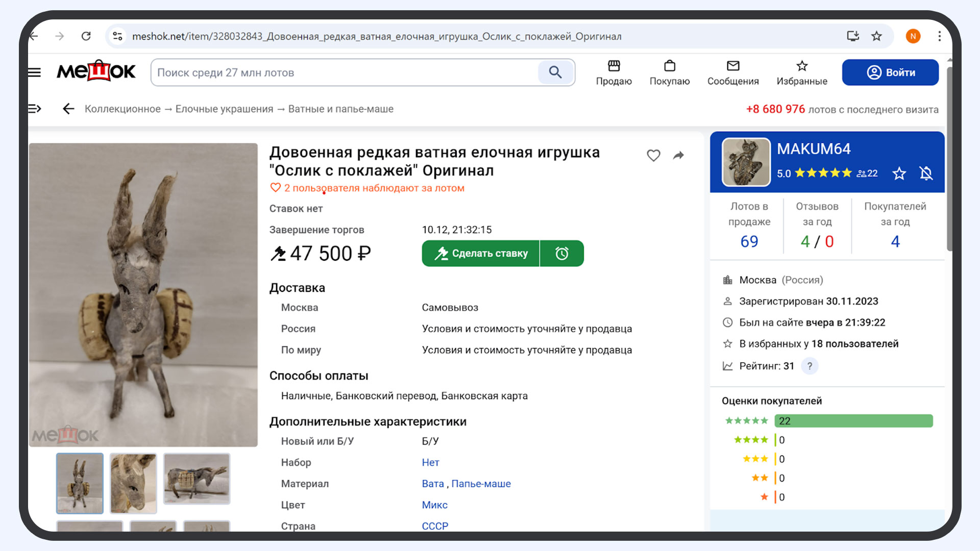Toggle seller MAKUM64 favorite star
The image size is (980, 551).
[x=899, y=173]
